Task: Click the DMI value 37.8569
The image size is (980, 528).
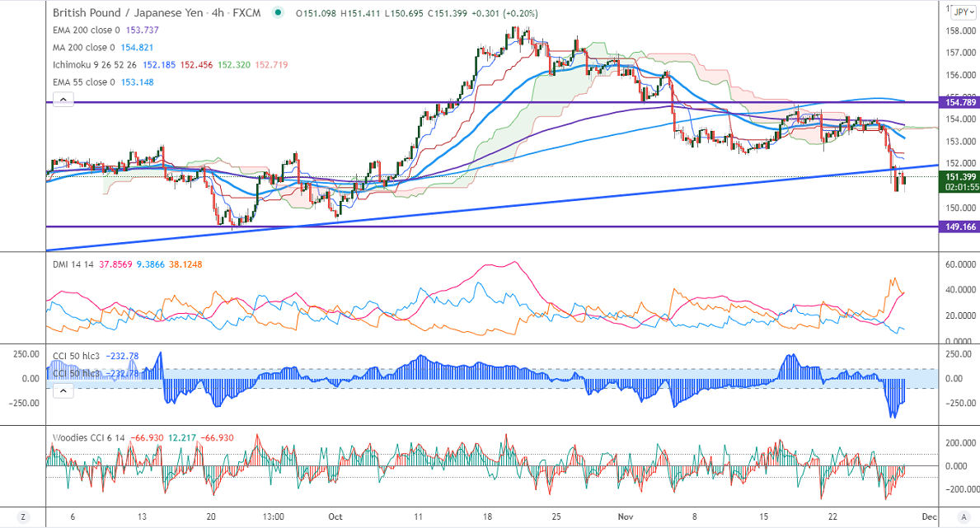Action: 115,264
